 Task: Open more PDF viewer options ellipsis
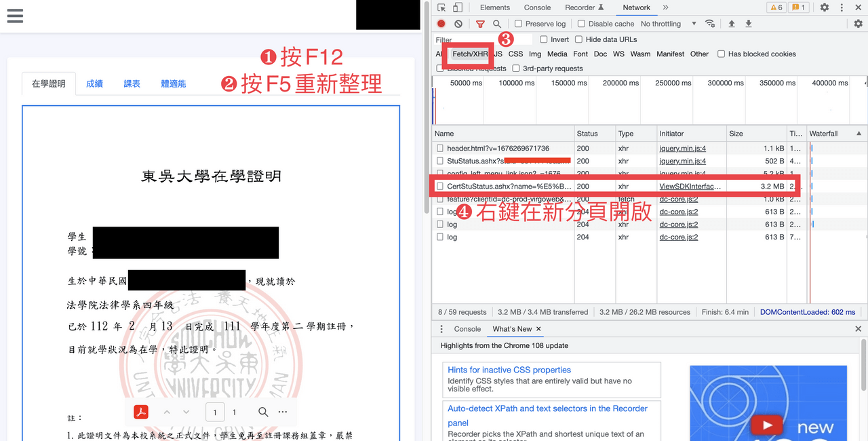[x=283, y=412]
